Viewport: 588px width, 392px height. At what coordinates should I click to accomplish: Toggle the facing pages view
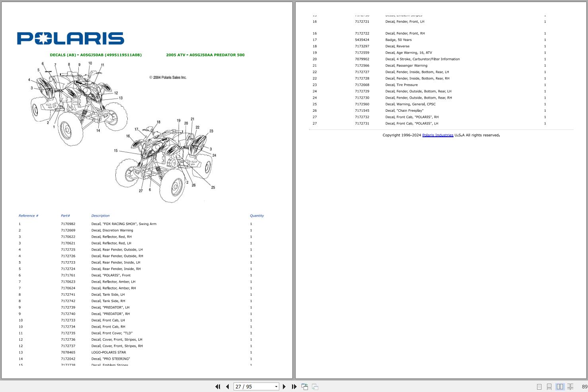tap(560, 386)
